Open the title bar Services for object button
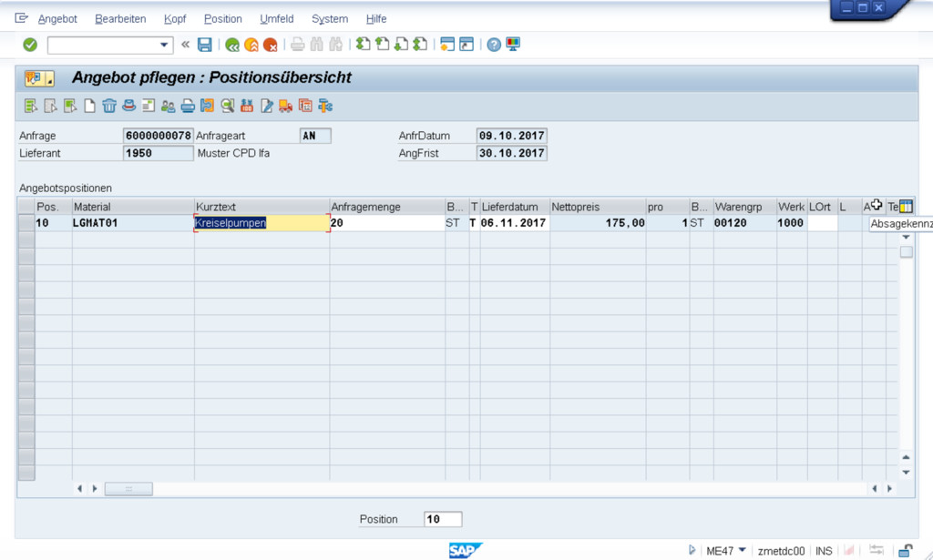Viewport: 933px width, 560px height. coord(39,78)
